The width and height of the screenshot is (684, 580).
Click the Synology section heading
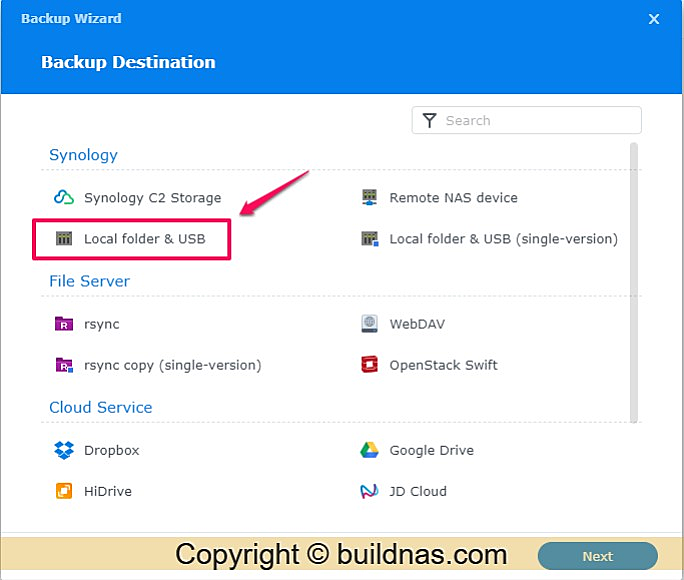[83, 155]
